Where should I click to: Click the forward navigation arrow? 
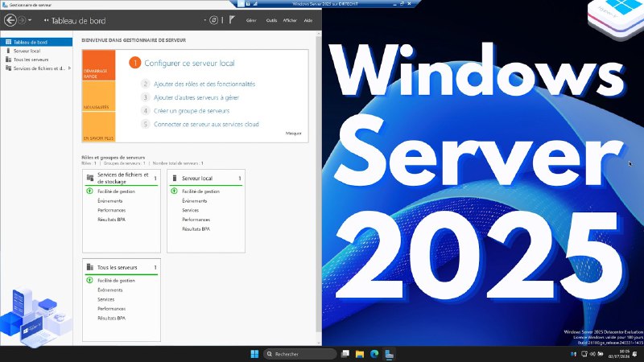tap(22, 20)
